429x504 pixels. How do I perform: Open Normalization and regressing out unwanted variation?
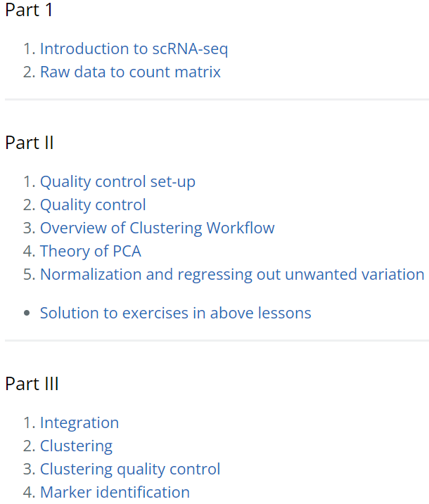point(232,275)
